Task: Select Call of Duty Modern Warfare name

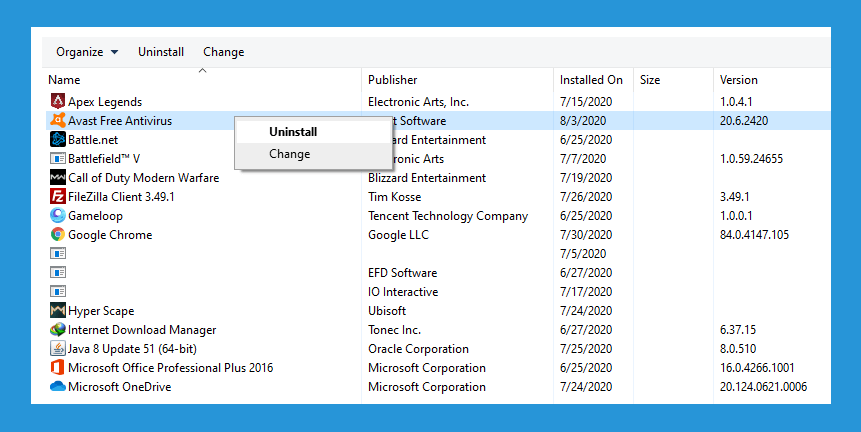Action: click(x=143, y=178)
